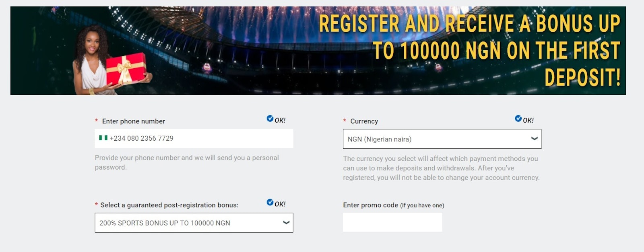Expand the post-registration bonus dropdown
This screenshot has width=644, height=252.
[193, 222]
